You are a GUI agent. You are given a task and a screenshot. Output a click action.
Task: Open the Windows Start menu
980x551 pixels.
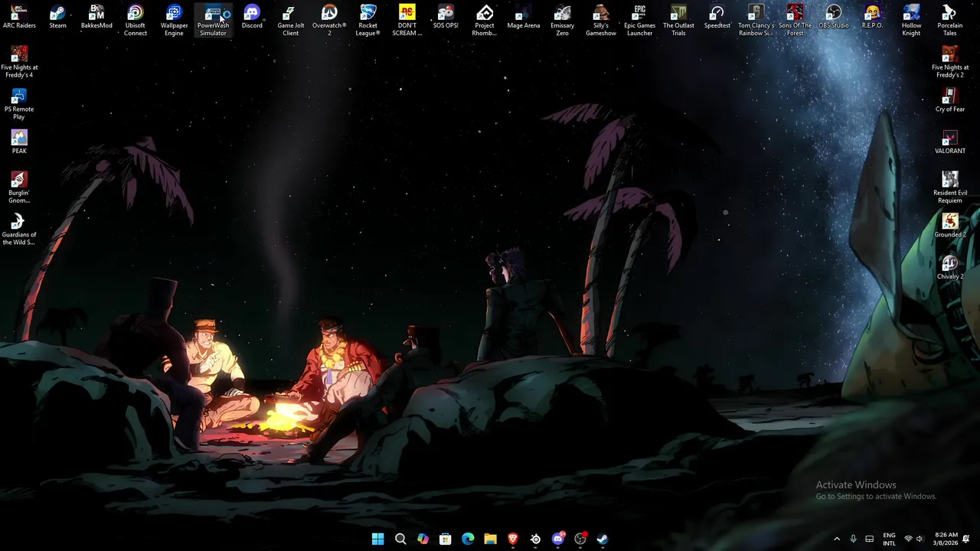pos(377,539)
